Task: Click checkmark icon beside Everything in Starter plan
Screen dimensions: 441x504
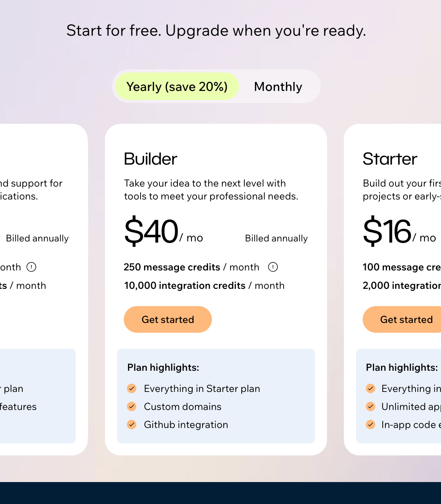Action: 132,388
